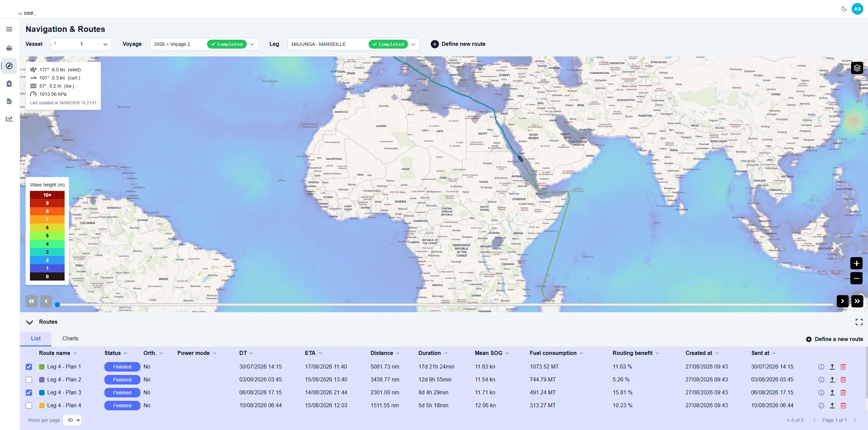The height and width of the screenshot is (430, 868).
Task: Zoom in on the map
Action: coord(856,263)
